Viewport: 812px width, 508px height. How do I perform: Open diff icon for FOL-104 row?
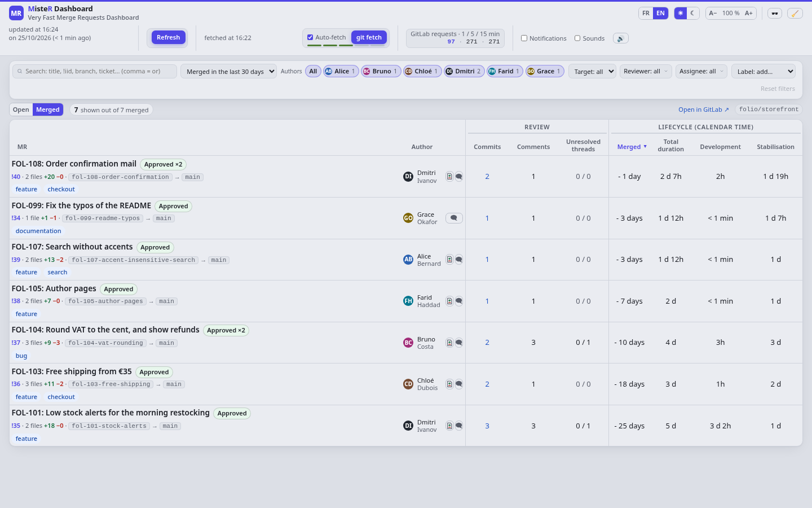point(449,343)
